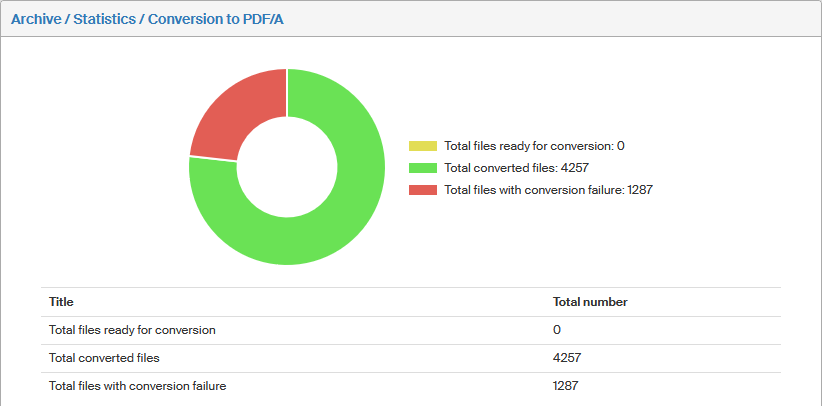Screen dimensions: 822x406
Task: Click legend label 'Total files with conversion failure: 1287'
Action: [x=548, y=190]
